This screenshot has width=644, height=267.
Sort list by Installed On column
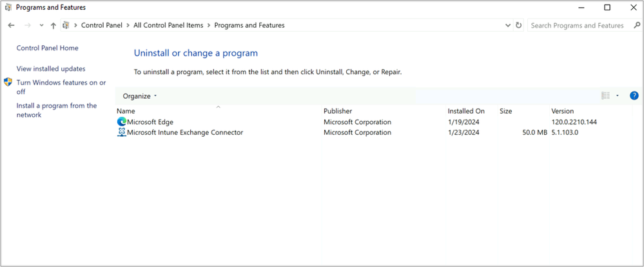click(x=466, y=111)
